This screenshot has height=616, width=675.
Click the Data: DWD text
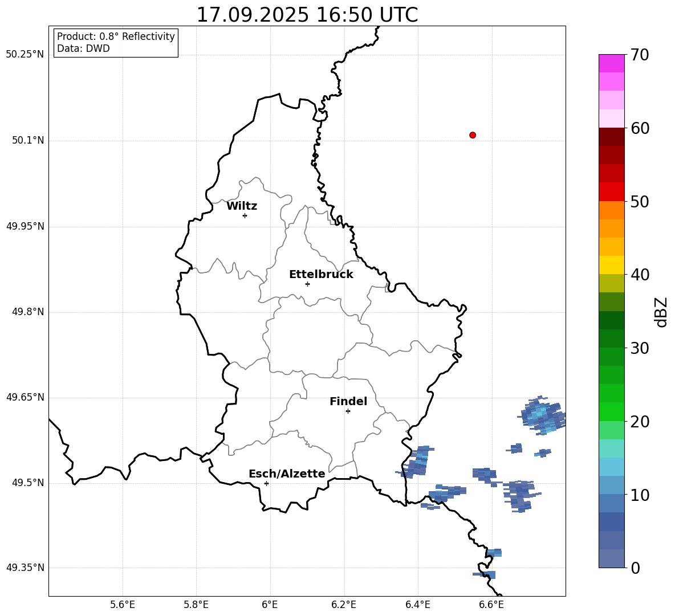83,48
